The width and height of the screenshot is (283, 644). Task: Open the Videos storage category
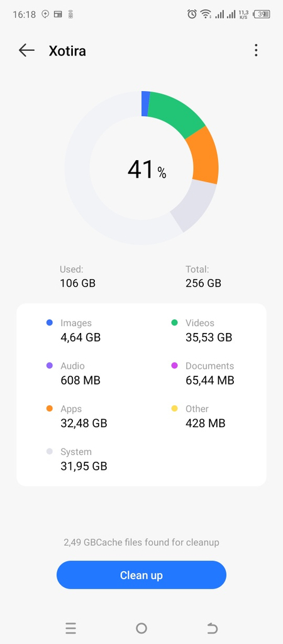pyautogui.click(x=201, y=330)
